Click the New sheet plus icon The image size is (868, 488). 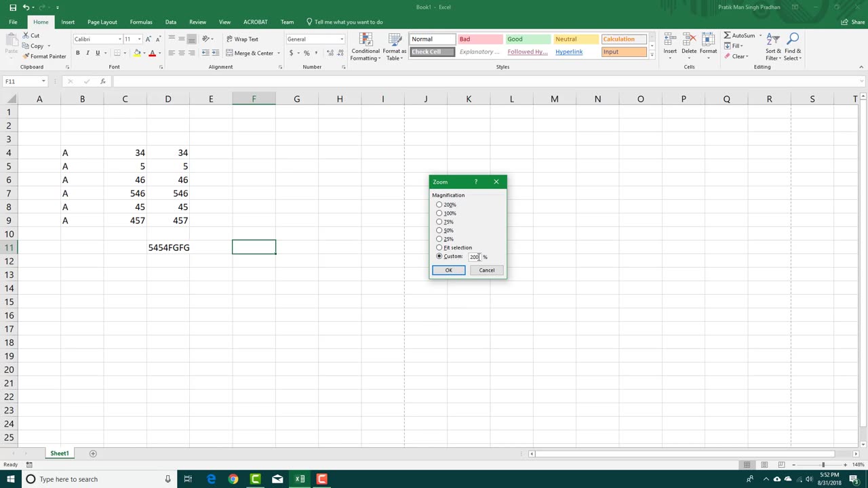coord(93,453)
